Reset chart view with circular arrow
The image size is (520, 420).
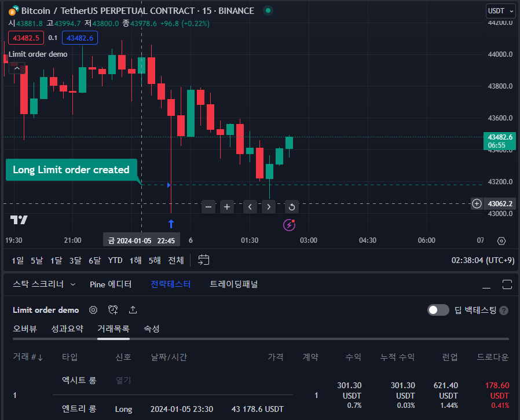click(x=292, y=207)
